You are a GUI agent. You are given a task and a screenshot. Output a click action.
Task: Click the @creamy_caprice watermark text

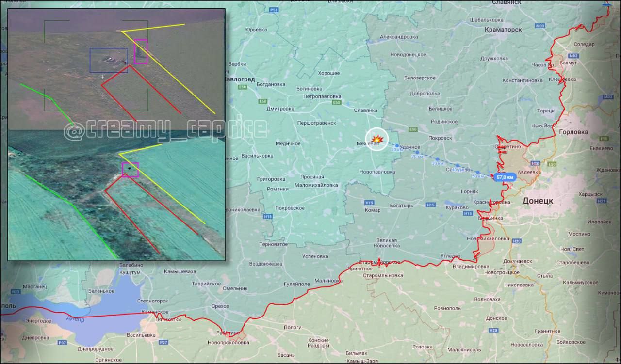(x=165, y=129)
